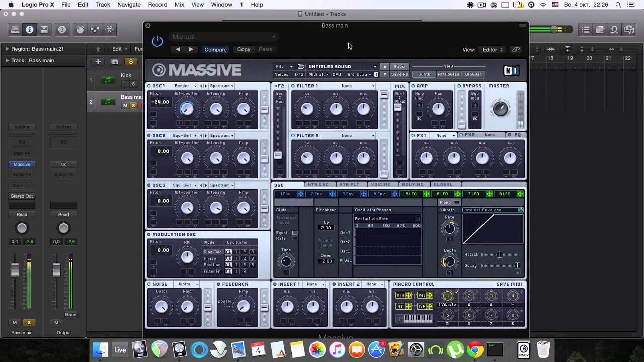The width and height of the screenshot is (644, 362).
Task: Click the CPU warning exclamation icon
Action: [376, 74]
